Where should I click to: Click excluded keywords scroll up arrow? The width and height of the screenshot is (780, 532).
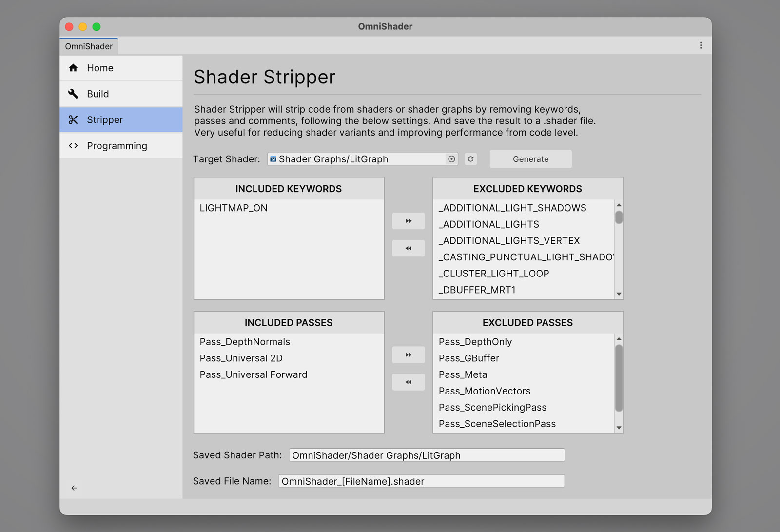(619, 205)
